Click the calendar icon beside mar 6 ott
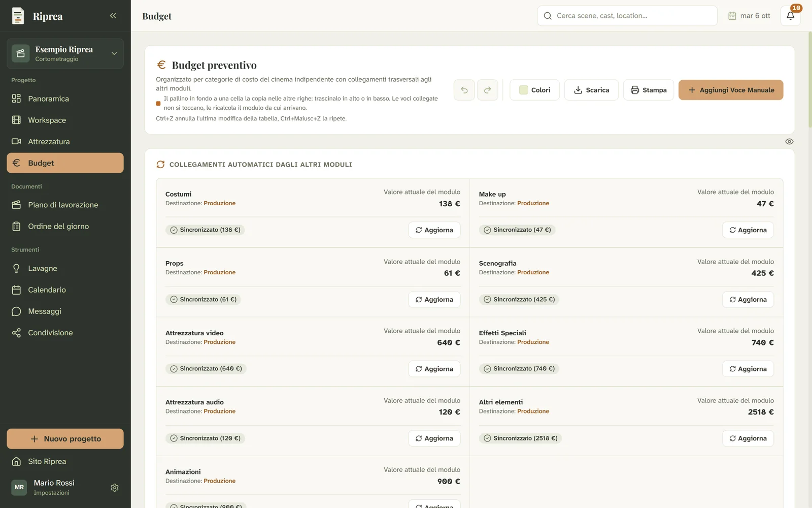Viewport: 812px width, 508px height. pyautogui.click(x=732, y=16)
